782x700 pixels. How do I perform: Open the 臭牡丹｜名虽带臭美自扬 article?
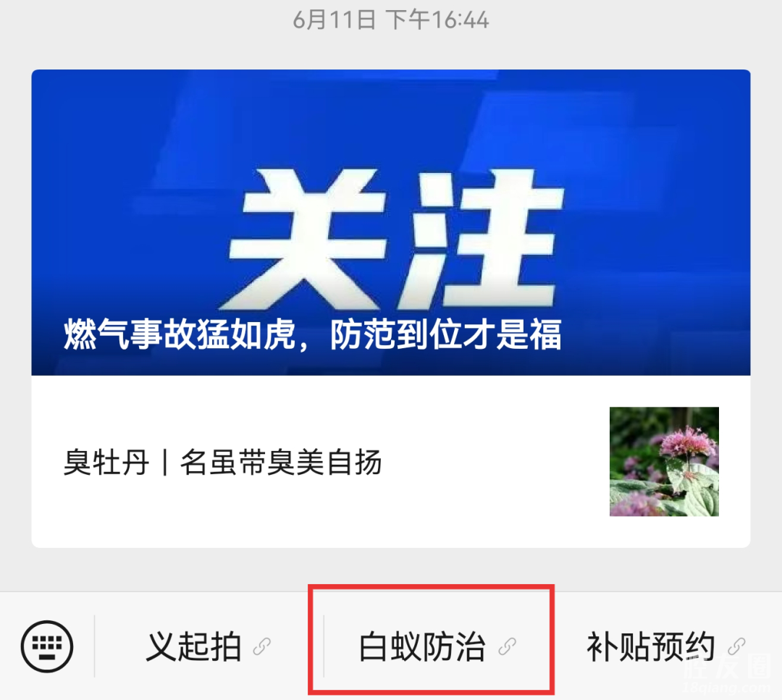(222, 462)
